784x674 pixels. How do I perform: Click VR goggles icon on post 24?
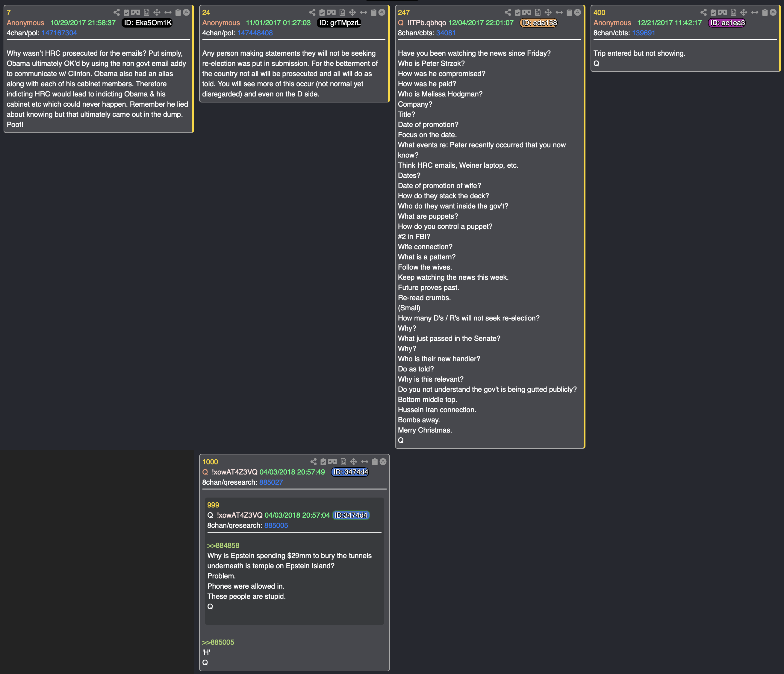click(331, 13)
